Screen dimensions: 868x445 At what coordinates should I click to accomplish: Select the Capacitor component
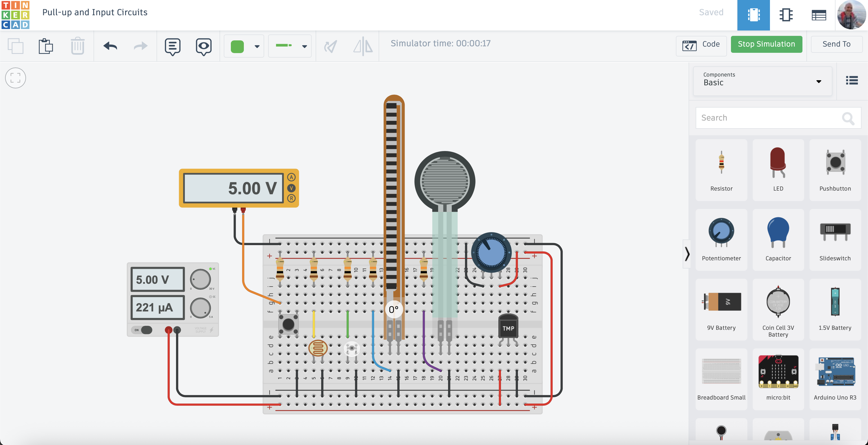point(778,240)
